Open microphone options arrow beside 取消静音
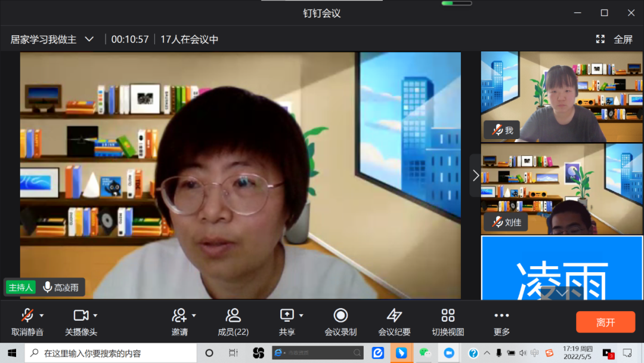Image resolution: width=644 pixels, height=363 pixels. tap(42, 315)
